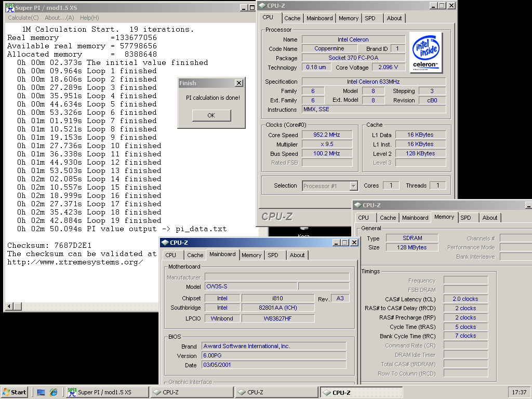Image resolution: width=532 pixels, height=399 pixels.
Task: Close the Mainboard CPU-Z window
Action: point(354,243)
